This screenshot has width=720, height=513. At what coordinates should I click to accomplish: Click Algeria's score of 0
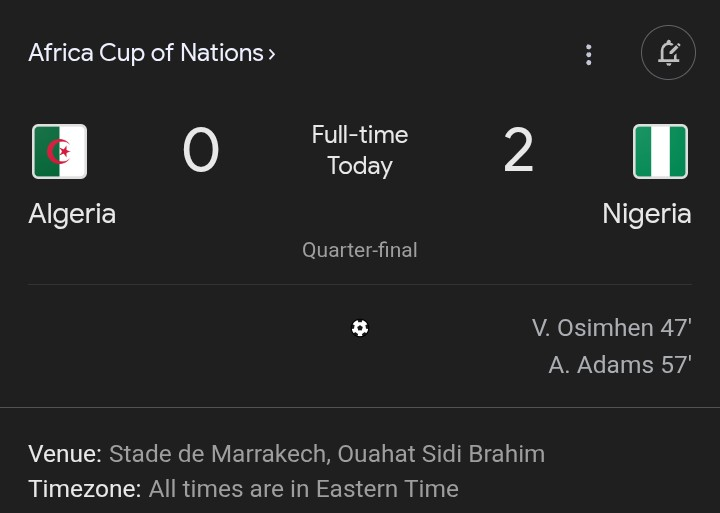(x=200, y=152)
